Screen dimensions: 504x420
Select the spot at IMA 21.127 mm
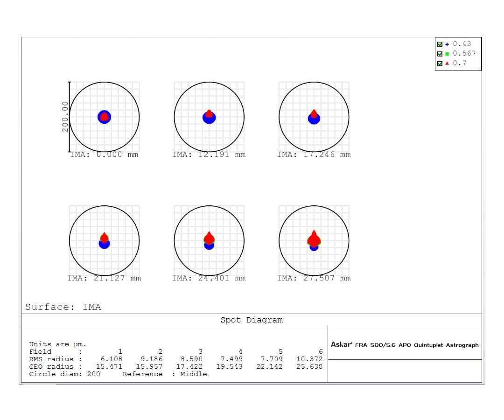[x=104, y=241]
